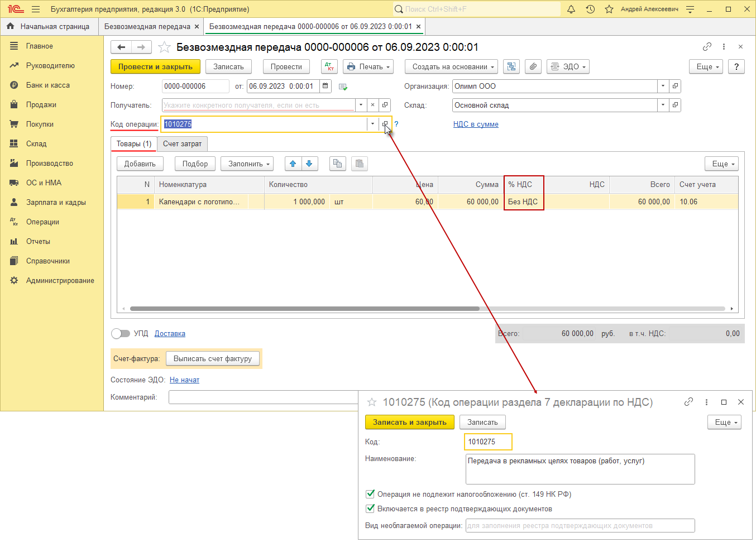The height and width of the screenshot is (542, 756).
Task: Copy link to document icon
Action: pyautogui.click(x=707, y=46)
